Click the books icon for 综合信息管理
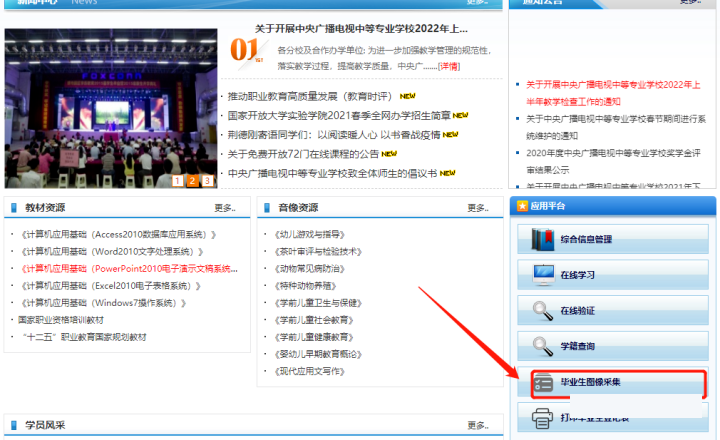This screenshot has height=440, width=720. [543, 239]
